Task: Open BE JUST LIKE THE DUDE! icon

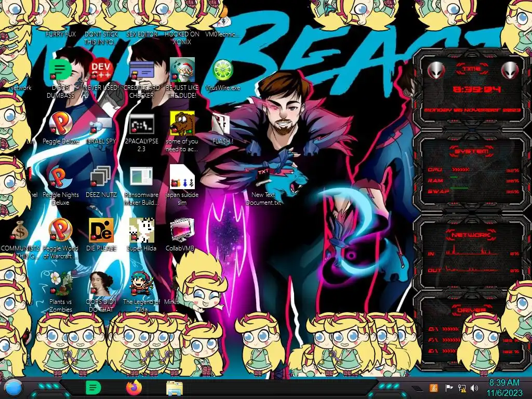Action: tap(182, 70)
